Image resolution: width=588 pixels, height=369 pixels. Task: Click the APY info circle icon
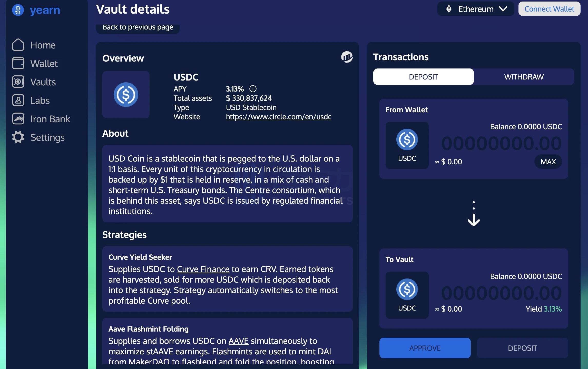click(x=253, y=89)
